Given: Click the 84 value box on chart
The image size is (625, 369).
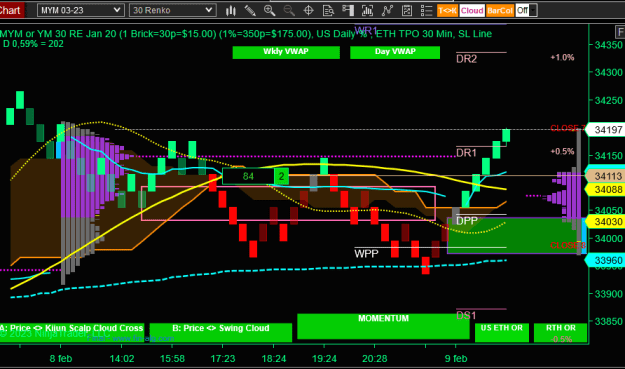Looking at the screenshot, I should pos(248,176).
